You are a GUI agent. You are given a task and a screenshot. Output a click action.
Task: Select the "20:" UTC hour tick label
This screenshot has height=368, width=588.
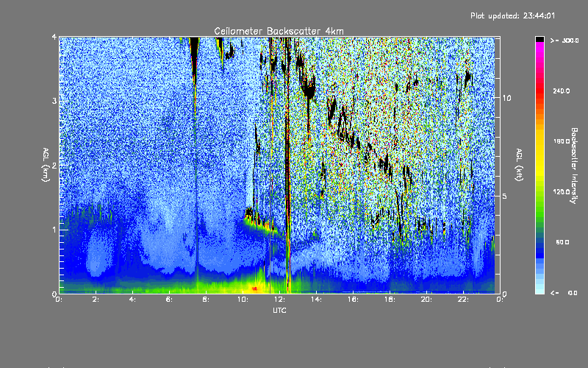427,300
